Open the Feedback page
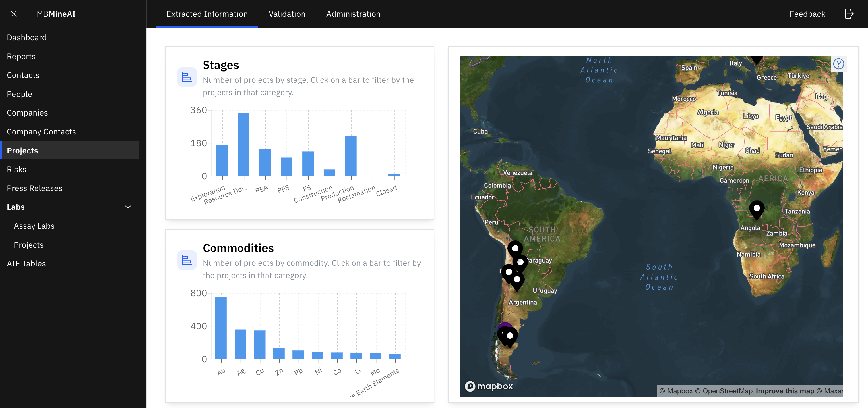This screenshot has height=408, width=868. (x=807, y=14)
